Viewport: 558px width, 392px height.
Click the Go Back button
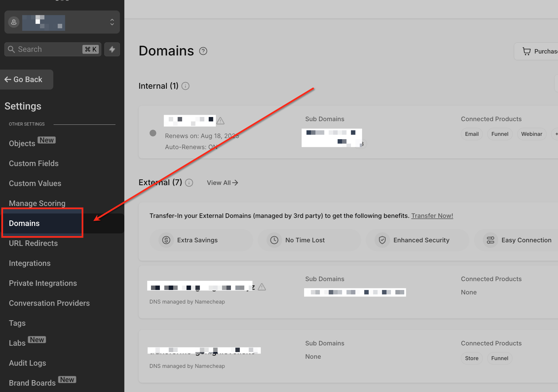click(27, 80)
